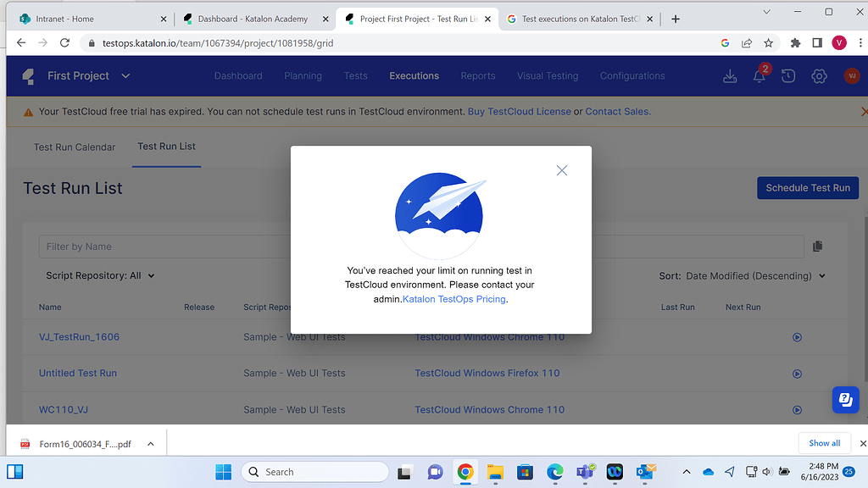Open the Script Repository filter dropdown

[99, 275]
